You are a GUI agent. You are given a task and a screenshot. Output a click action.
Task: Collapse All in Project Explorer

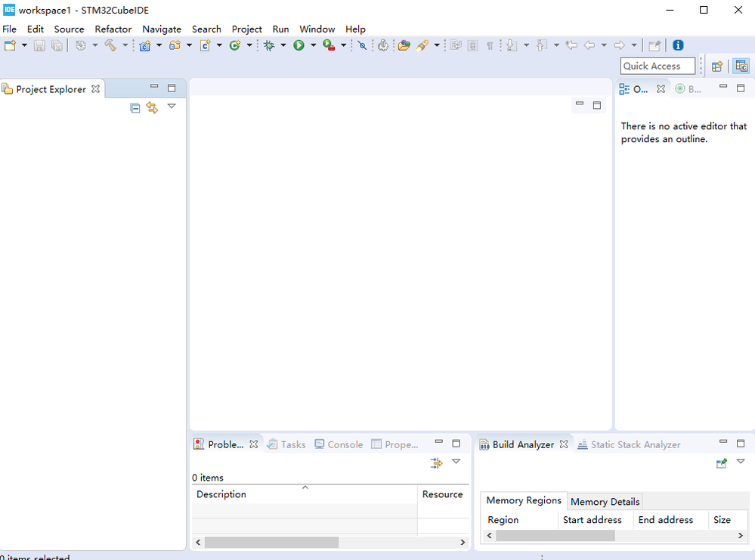point(135,108)
